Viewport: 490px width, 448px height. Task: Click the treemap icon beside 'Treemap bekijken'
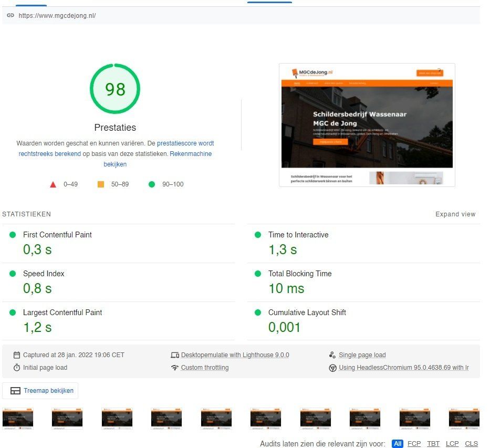[15, 390]
